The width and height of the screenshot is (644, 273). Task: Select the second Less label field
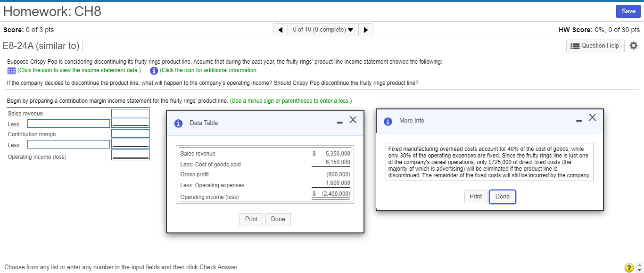click(68, 144)
